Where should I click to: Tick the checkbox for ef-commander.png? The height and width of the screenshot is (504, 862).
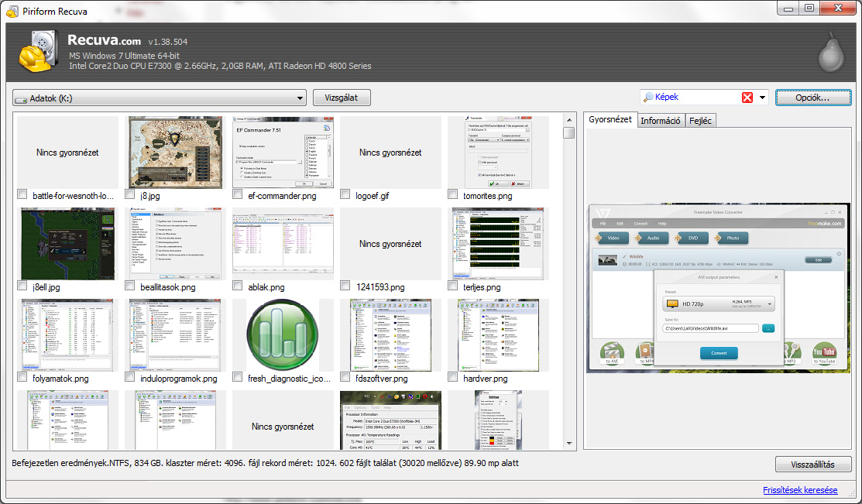tap(238, 195)
